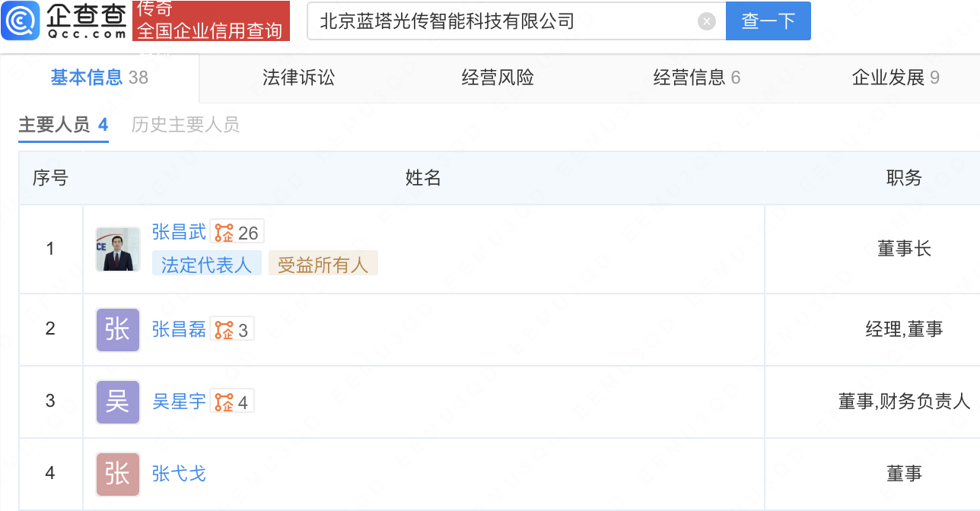Click 张昌武's profile photo

pyautogui.click(x=118, y=249)
